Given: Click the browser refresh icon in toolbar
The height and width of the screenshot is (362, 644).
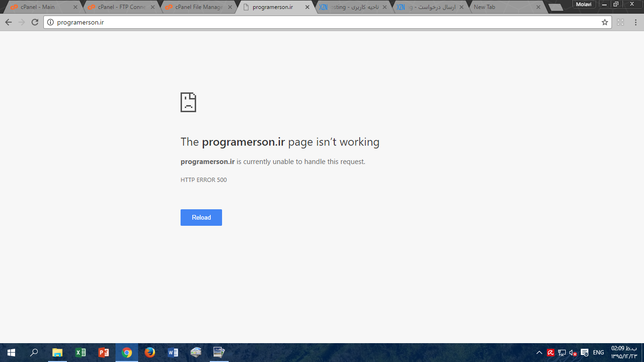Looking at the screenshot, I should (35, 22).
